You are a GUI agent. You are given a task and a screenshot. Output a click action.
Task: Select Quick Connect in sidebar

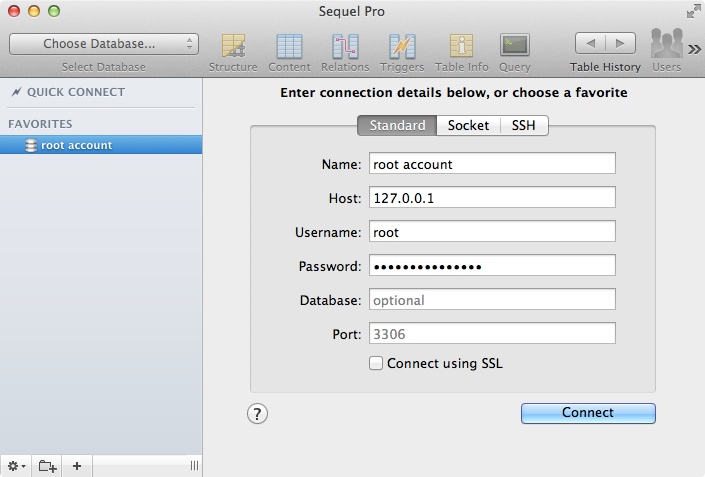point(68,92)
